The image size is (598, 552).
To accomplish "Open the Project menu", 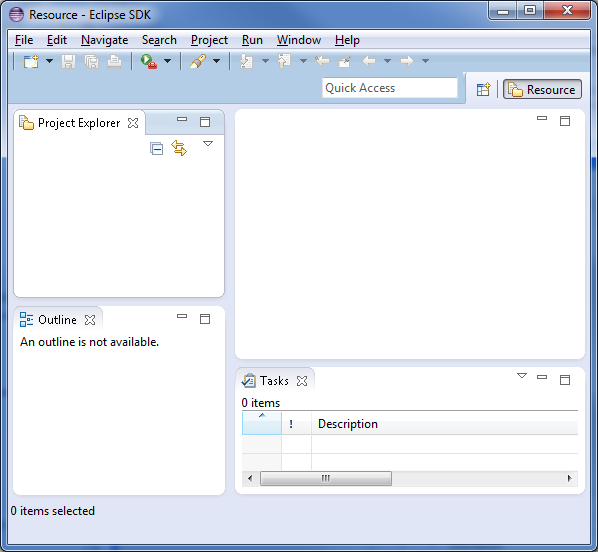I will (x=209, y=40).
